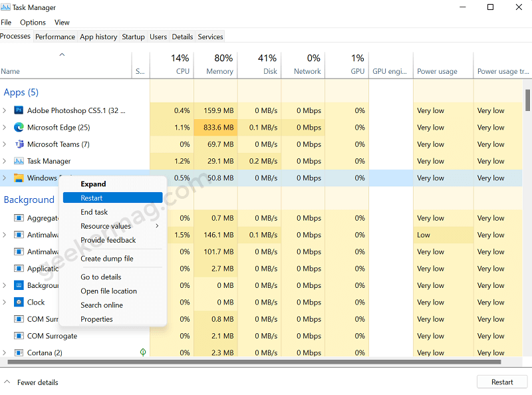Open Properties from the context menu
Image resolution: width=532 pixels, height=395 pixels.
pos(112,319)
